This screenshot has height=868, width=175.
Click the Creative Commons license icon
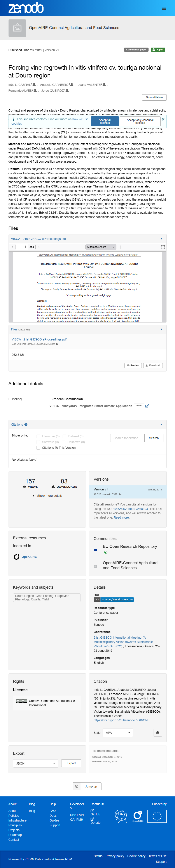[x=22, y=701]
